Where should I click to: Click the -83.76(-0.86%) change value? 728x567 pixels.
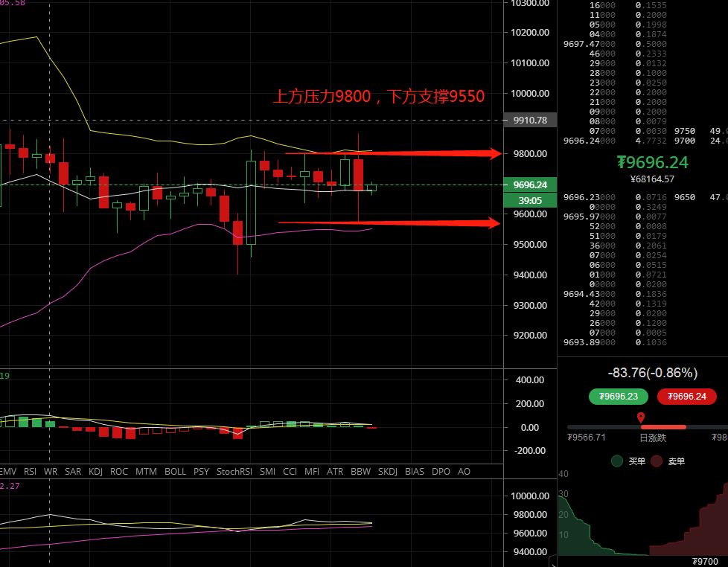pyautogui.click(x=652, y=373)
